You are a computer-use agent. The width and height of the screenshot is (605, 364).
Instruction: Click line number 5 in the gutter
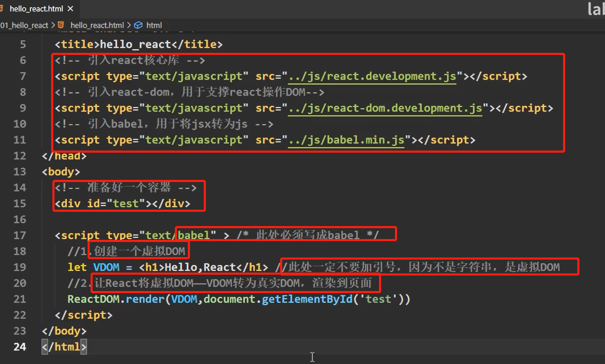(x=23, y=44)
